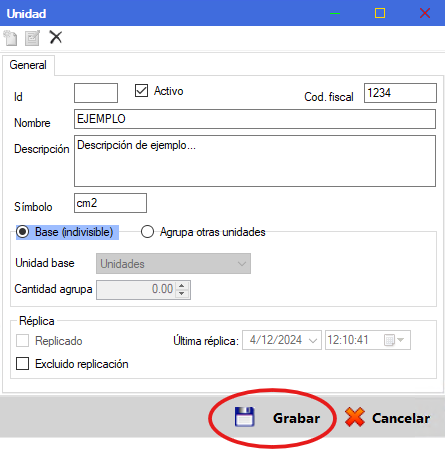Focus the Cod. fiscal input field
The height and width of the screenshot is (449, 445).
click(400, 93)
